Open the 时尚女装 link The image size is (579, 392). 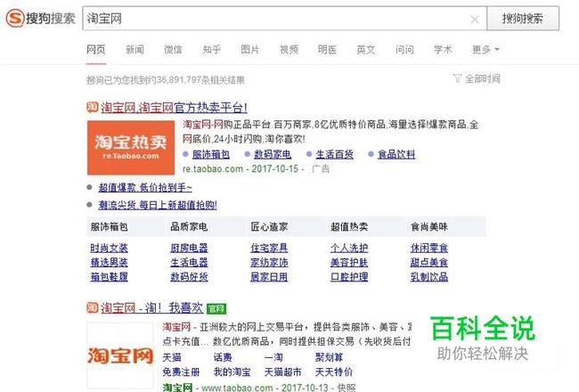pyautogui.click(x=110, y=248)
